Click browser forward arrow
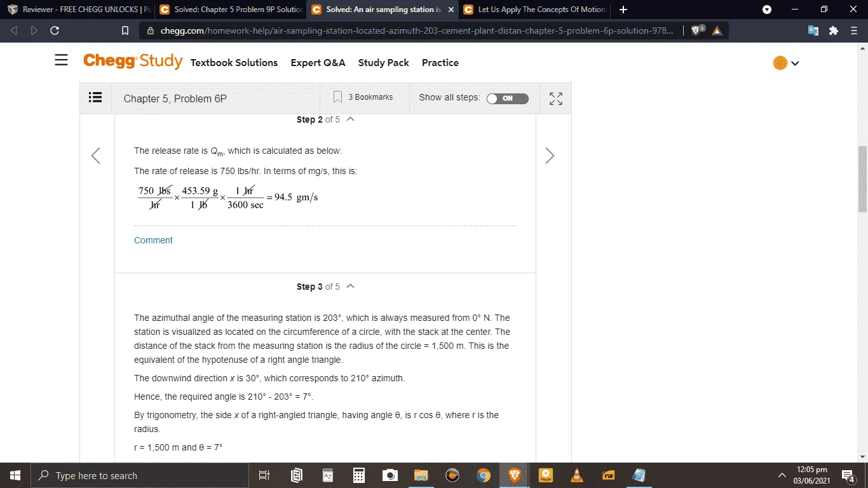 pyautogui.click(x=34, y=30)
